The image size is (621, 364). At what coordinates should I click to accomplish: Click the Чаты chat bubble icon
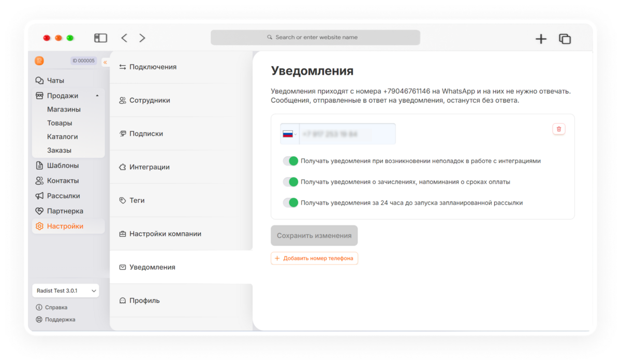click(x=39, y=81)
